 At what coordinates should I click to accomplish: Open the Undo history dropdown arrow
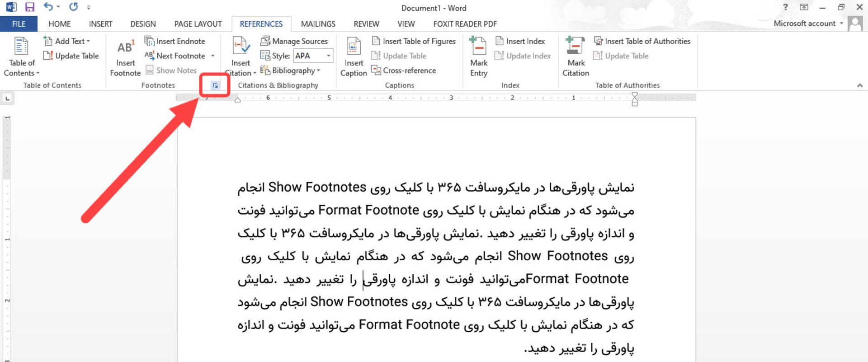pos(58,7)
